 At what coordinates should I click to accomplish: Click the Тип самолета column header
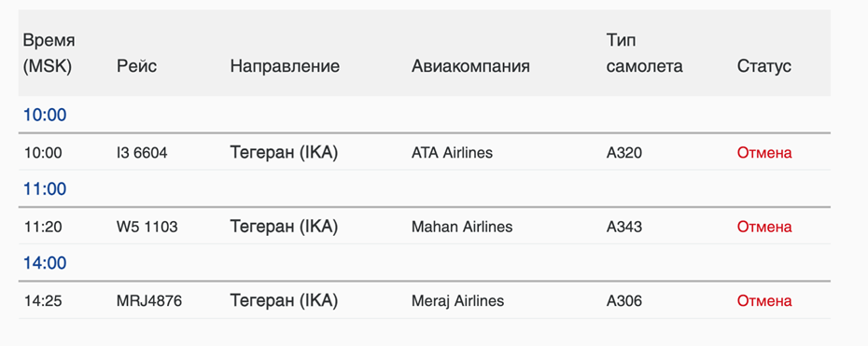(x=644, y=53)
